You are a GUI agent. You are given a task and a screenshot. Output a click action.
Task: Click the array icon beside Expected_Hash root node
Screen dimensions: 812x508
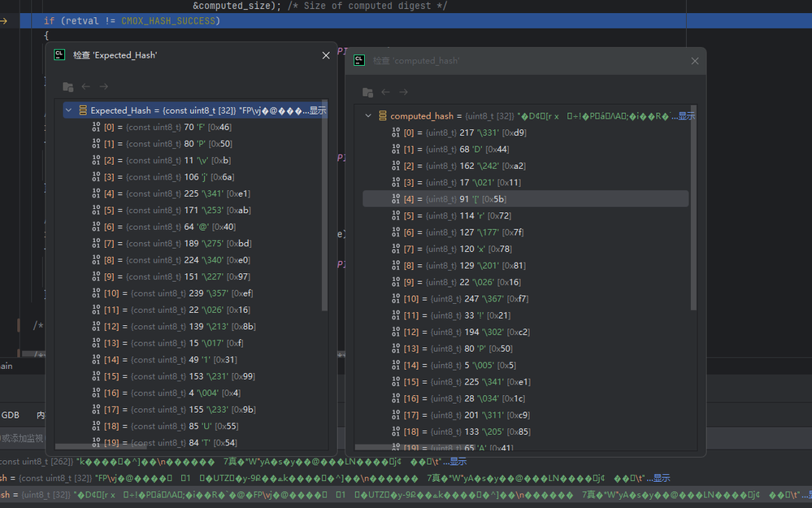[82, 111]
